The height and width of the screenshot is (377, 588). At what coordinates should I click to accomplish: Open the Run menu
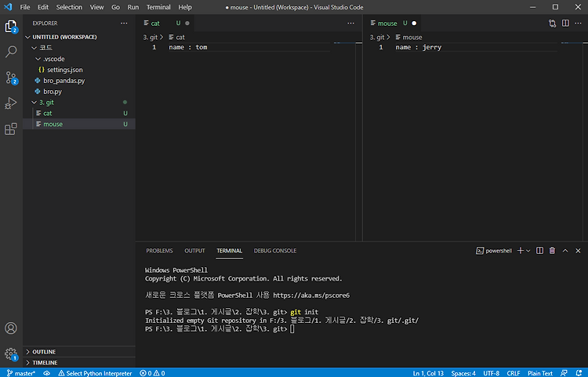pyautogui.click(x=133, y=7)
